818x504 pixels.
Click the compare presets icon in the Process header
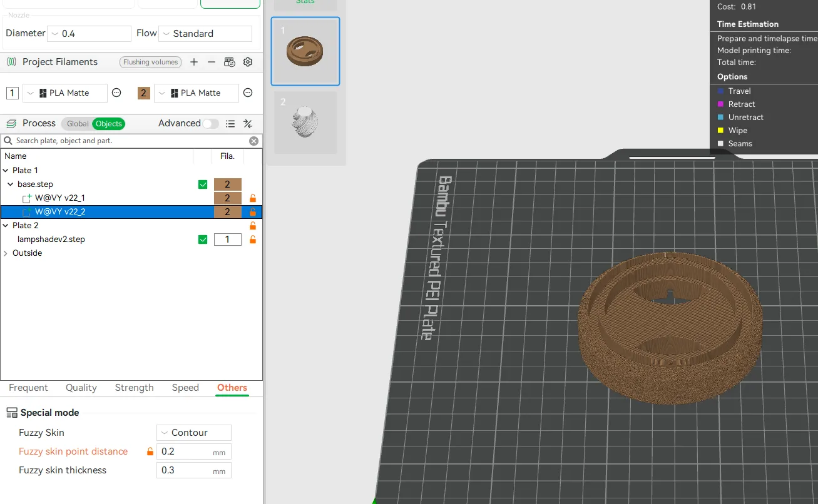click(x=248, y=124)
